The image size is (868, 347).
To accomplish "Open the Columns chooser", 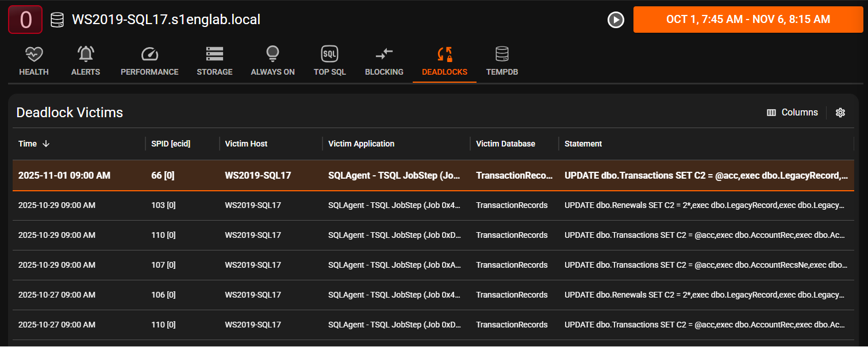I will coord(792,113).
